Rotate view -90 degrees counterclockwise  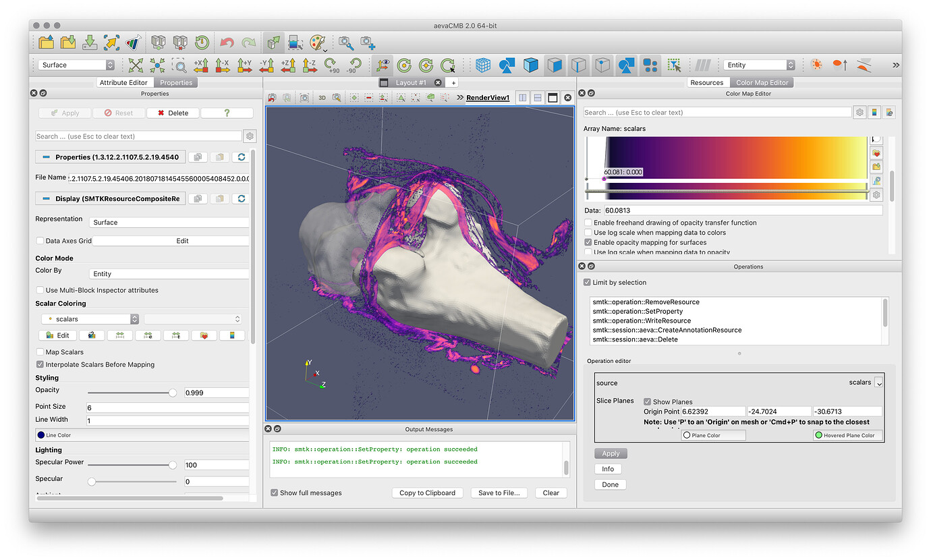tap(354, 65)
